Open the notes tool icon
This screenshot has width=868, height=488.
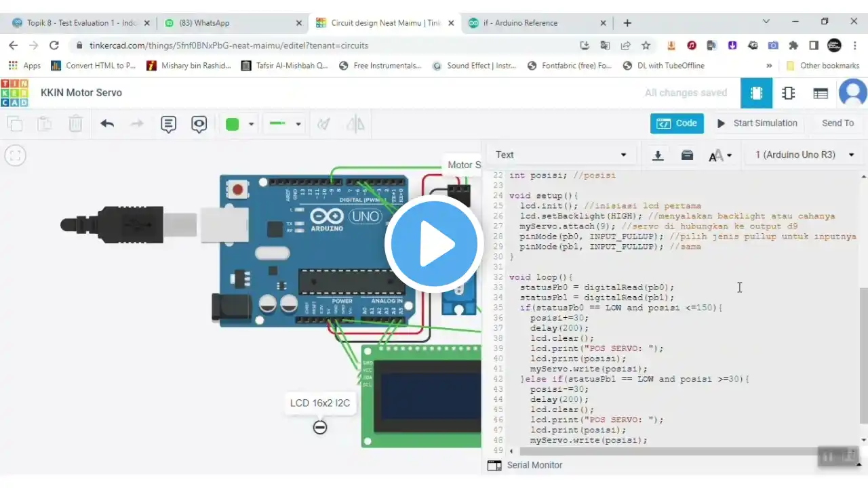(x=168, y=124)
